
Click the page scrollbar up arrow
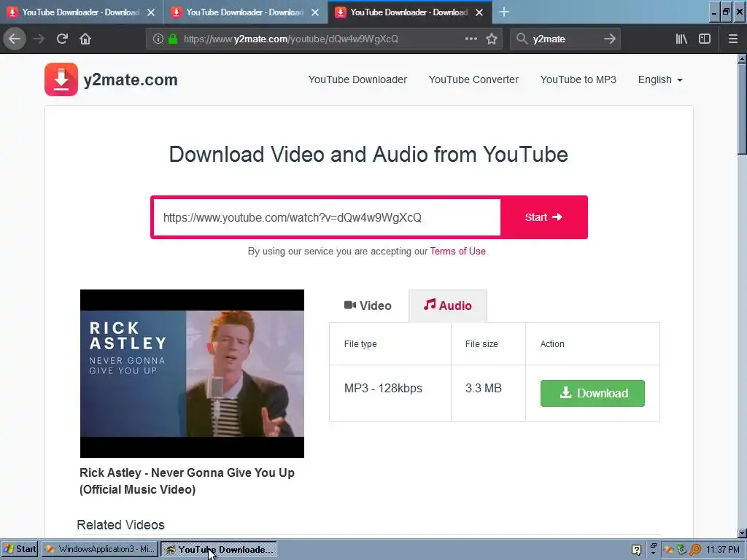tap(742, 59)
